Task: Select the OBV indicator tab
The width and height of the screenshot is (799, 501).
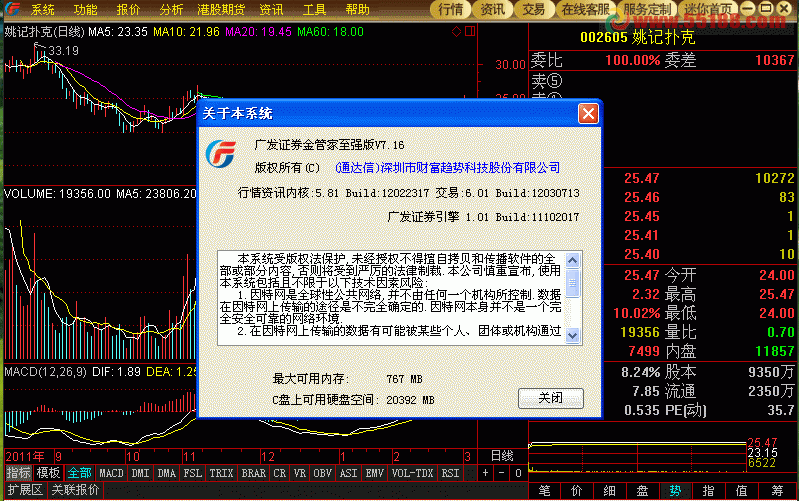Action: click(322, 473)
